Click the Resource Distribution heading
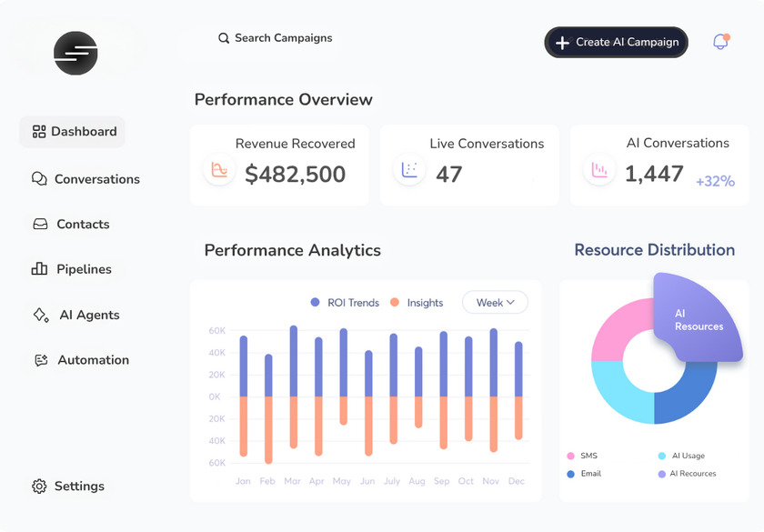Screen dimensions: 764x532 tap(654, 249)
